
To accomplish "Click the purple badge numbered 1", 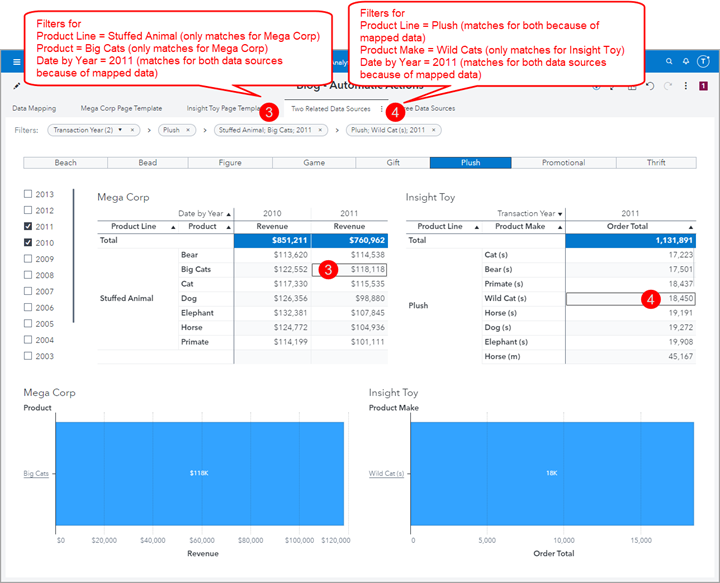I will click(x=703, y=86).
